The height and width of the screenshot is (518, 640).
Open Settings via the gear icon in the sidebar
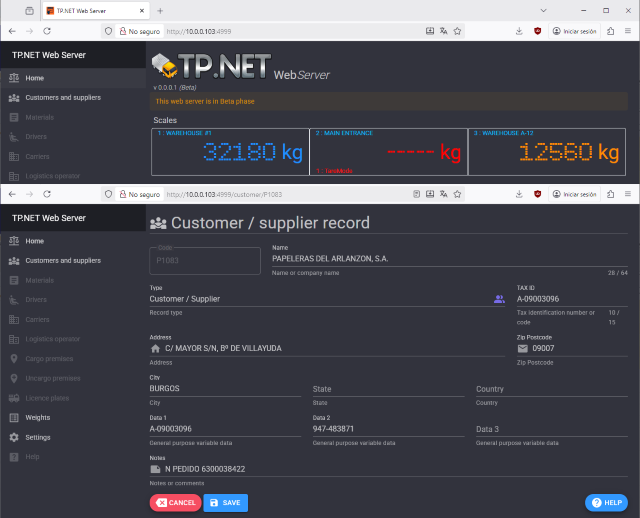pos(14,437)
